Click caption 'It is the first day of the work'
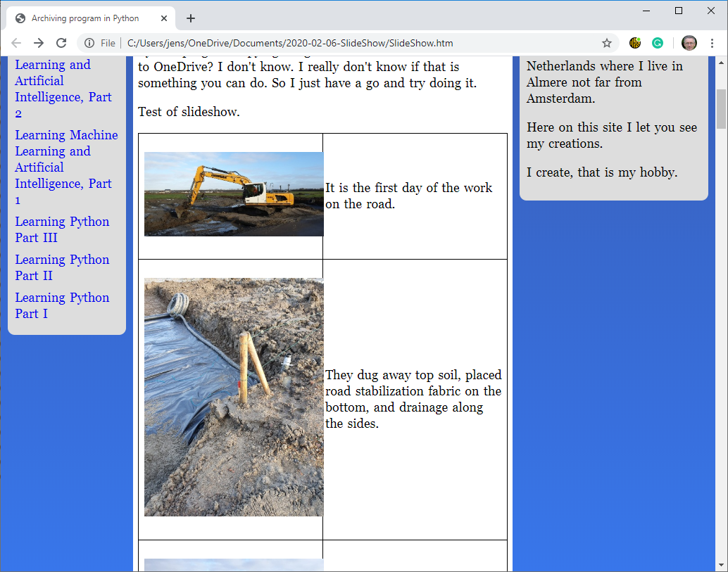728x572 pixels. (x=408, y=188)
